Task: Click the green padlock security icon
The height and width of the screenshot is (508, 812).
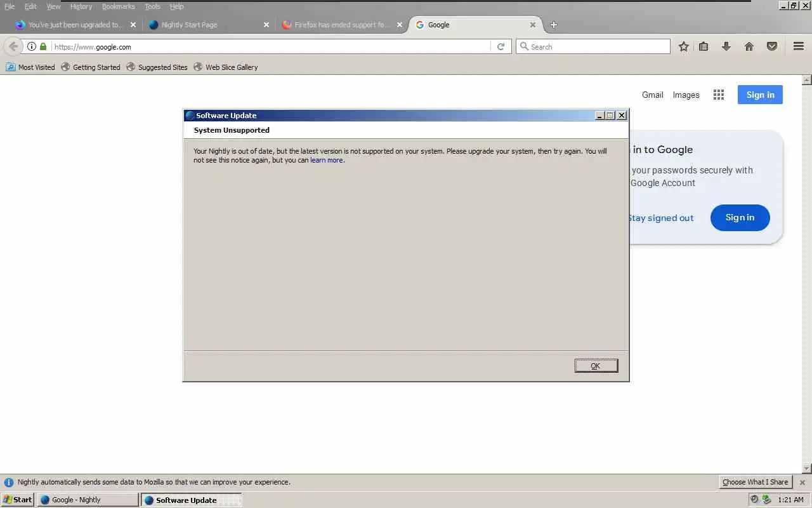Action: coord(43,46)
